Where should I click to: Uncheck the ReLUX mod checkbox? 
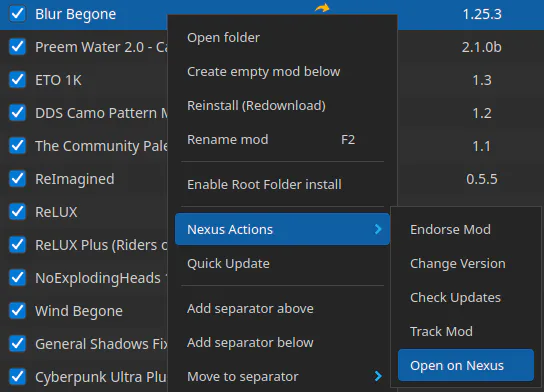[17, 212]
